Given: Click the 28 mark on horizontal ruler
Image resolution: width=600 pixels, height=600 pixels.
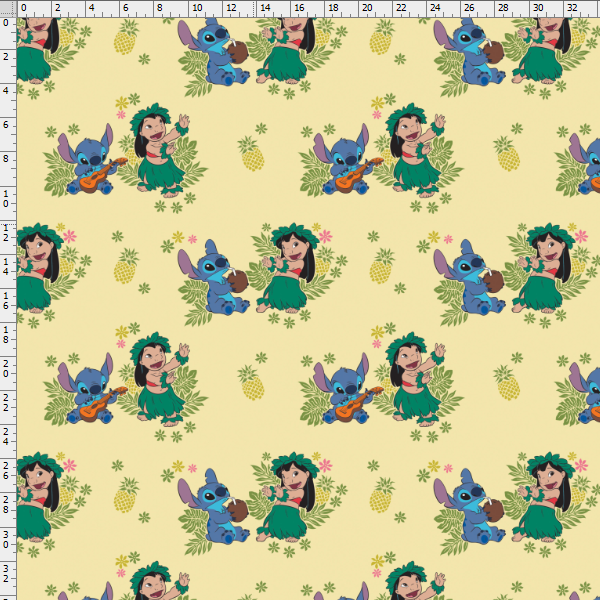Looking at the screenshot, I should (501, 7).
